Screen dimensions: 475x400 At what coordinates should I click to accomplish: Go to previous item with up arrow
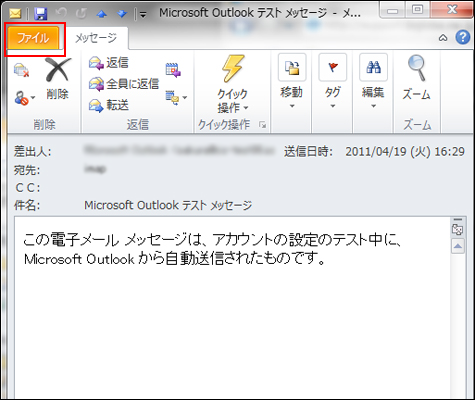(x=102, y=14)
